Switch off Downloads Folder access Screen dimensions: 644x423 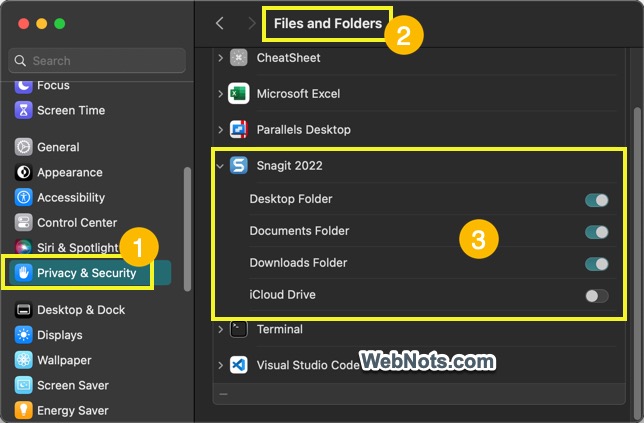tap(597, 264)
